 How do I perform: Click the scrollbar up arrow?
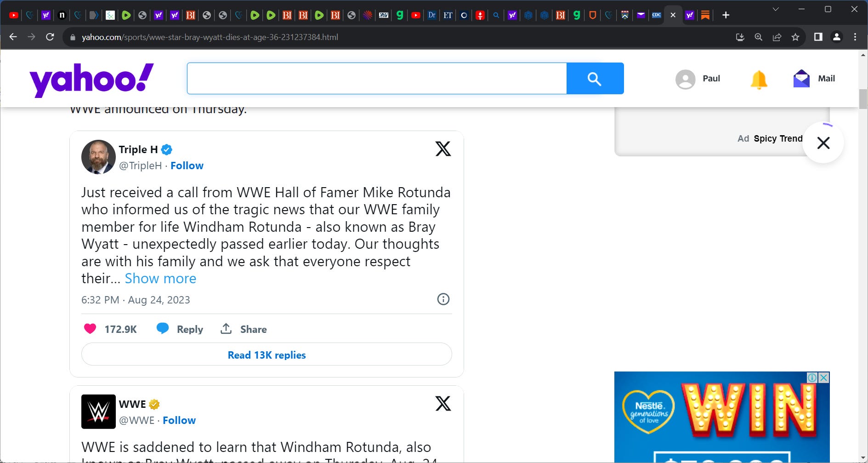pyautogui.click(x=863, y=55)
